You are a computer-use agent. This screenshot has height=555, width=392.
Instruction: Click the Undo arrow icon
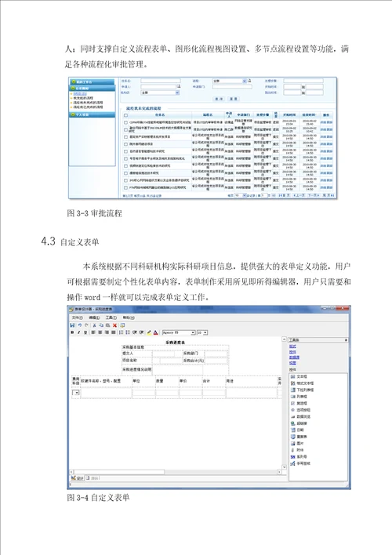(80, 325)
